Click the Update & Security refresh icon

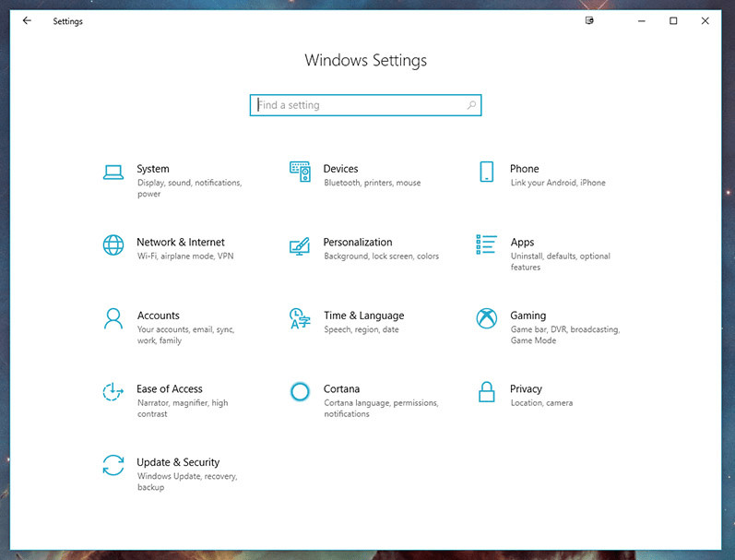[x=113, y=465]
